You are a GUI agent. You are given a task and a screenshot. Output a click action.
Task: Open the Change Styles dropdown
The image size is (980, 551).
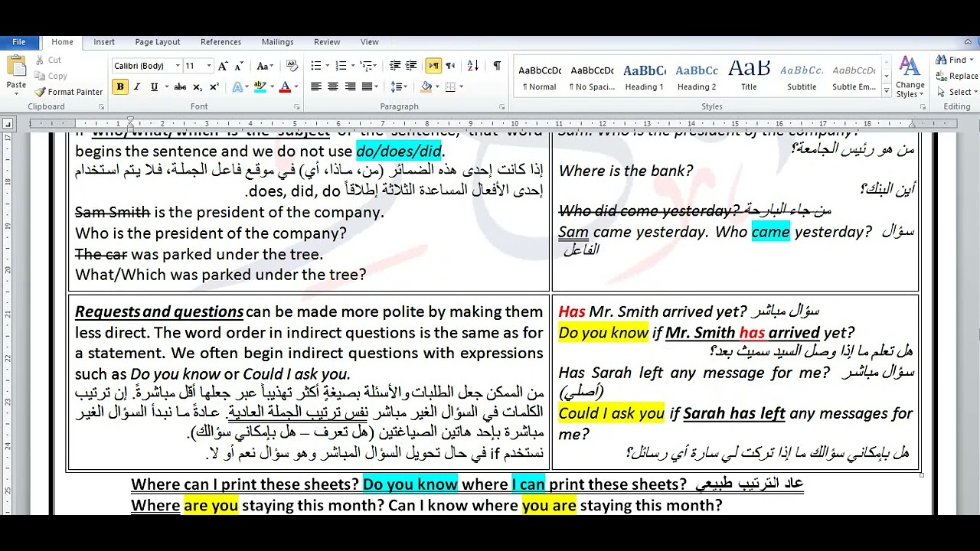(x=910, y=77)
